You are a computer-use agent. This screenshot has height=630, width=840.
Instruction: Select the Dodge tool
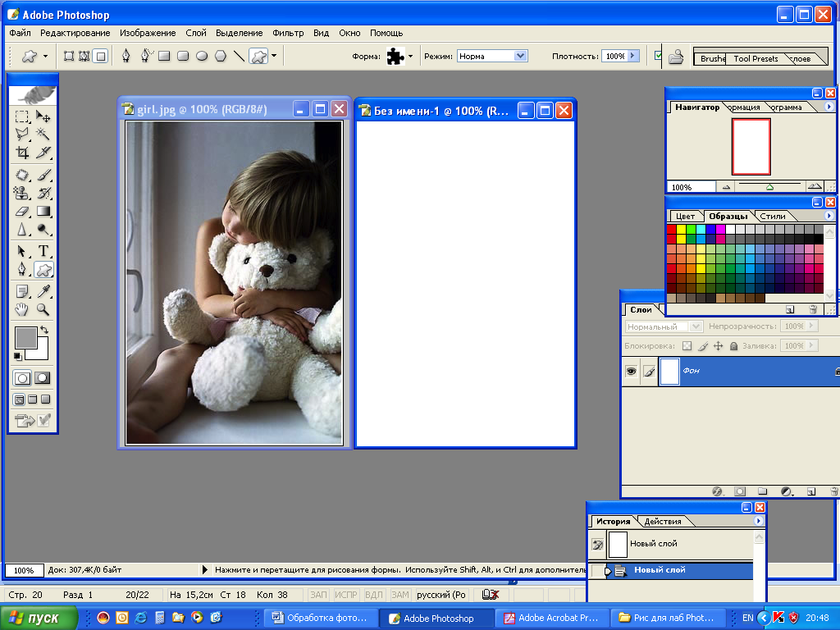(x=43, y=230)
